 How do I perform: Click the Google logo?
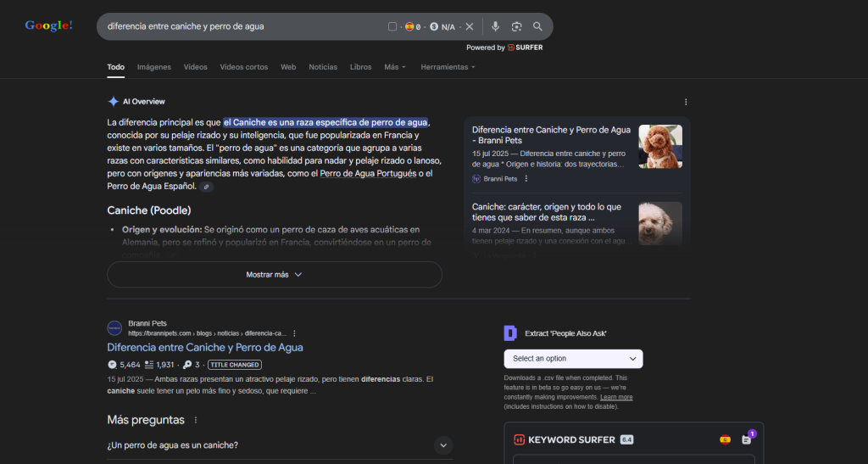point(48,25)
